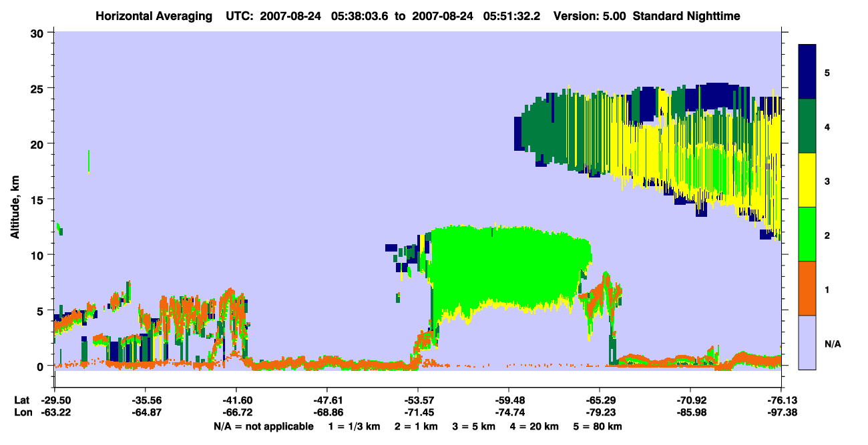Click the '4 = 20 km' legend note
Image resolution: width=868 pixels, height=445 pixels.
click(x=536, y=426)
